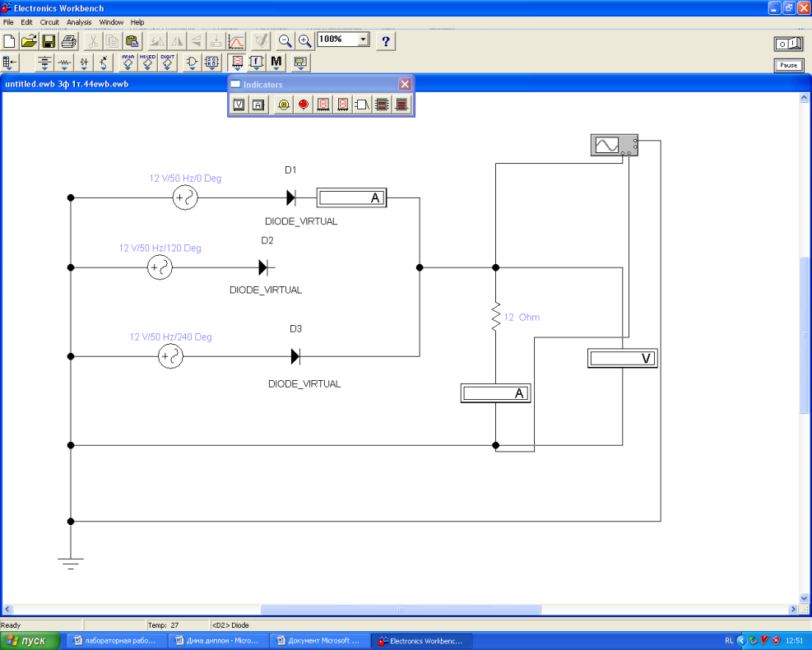Image resolution: width=812 pixels, height=650 pixels.
Task: Pick the red probe indicator
Action: tap(304, 104)
